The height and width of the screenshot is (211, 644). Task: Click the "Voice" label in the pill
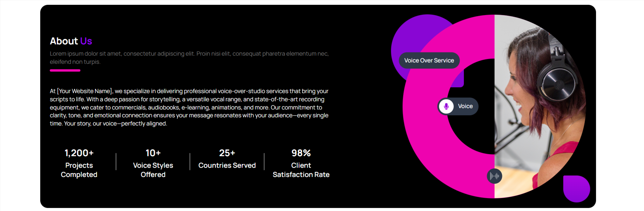[465, 106]
